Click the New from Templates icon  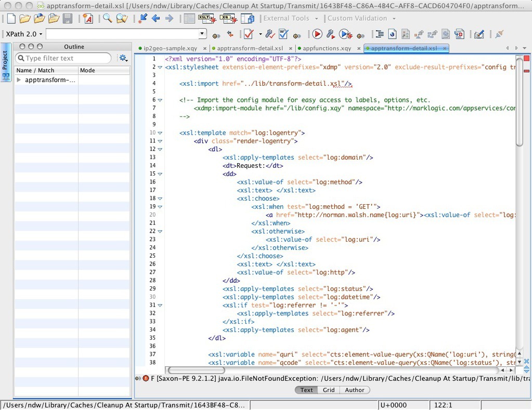coord(88,18)
